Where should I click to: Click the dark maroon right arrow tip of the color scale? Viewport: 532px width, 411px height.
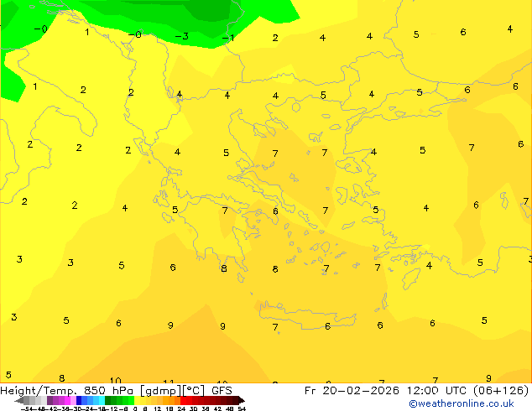pos(242,401)
